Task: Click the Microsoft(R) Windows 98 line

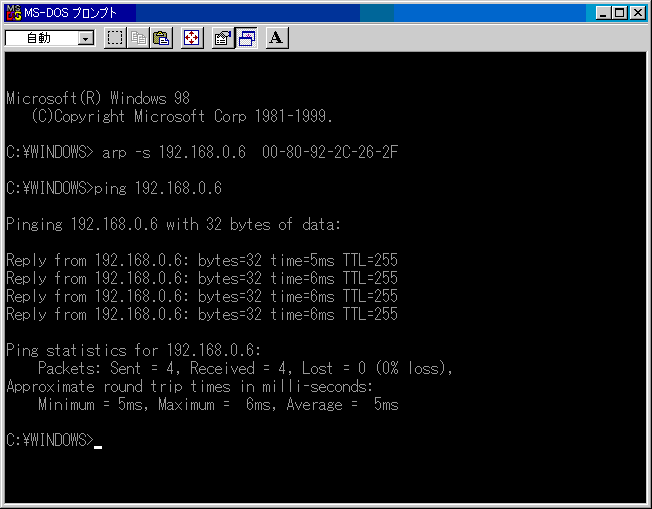Action: point(98,99)
